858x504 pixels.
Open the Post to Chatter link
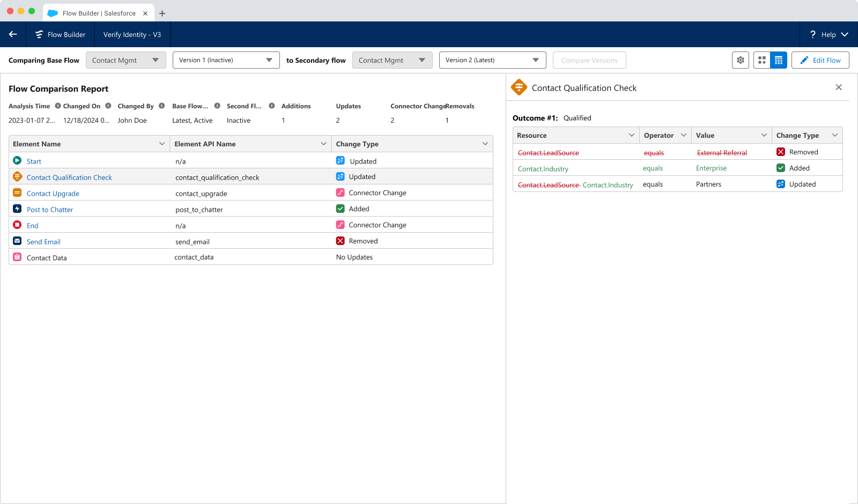point(50,210)
